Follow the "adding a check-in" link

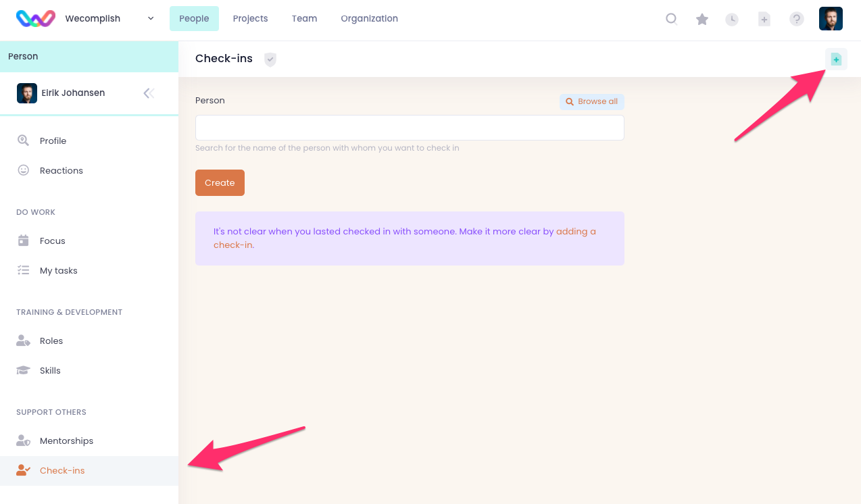[x=576, y=231]
